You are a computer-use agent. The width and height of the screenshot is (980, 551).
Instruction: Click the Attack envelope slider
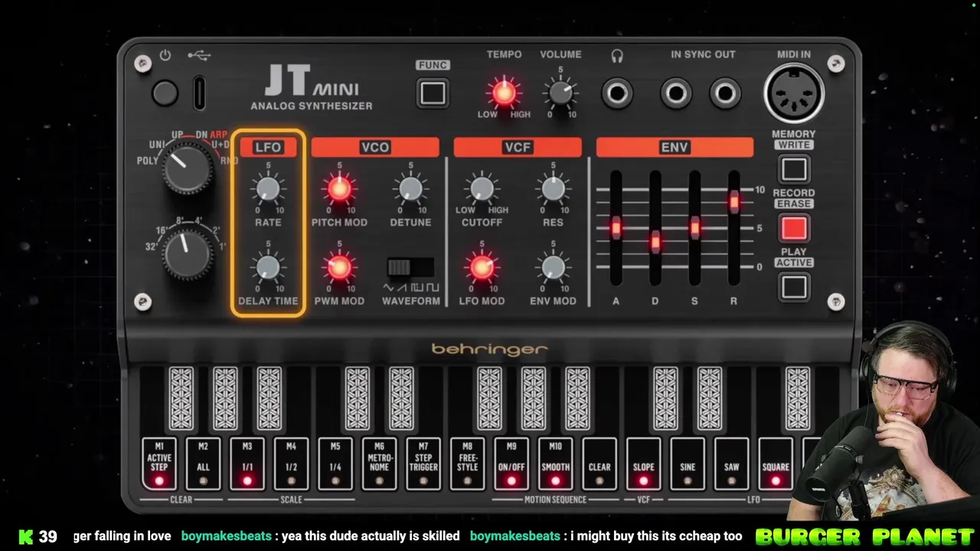pyautogui.click(x=616, y=228)
